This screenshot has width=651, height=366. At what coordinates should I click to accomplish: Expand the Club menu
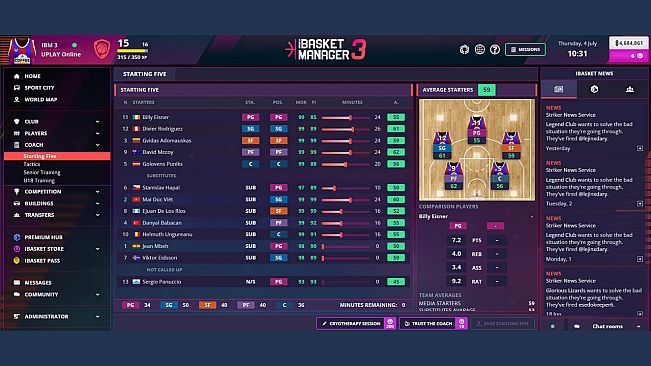coord(57,122)
